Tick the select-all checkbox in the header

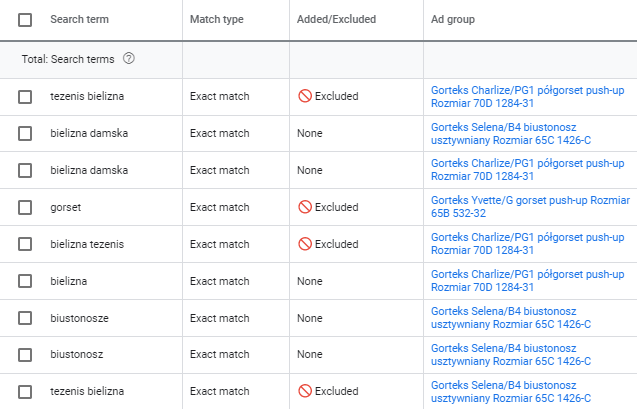click(x=25, y=19)
